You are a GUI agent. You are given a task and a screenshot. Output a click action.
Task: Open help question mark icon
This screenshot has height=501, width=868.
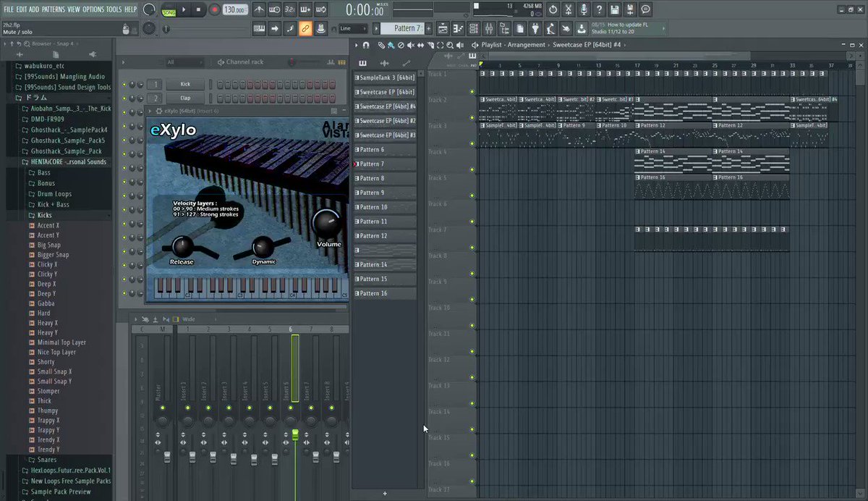tap(600, 10)
